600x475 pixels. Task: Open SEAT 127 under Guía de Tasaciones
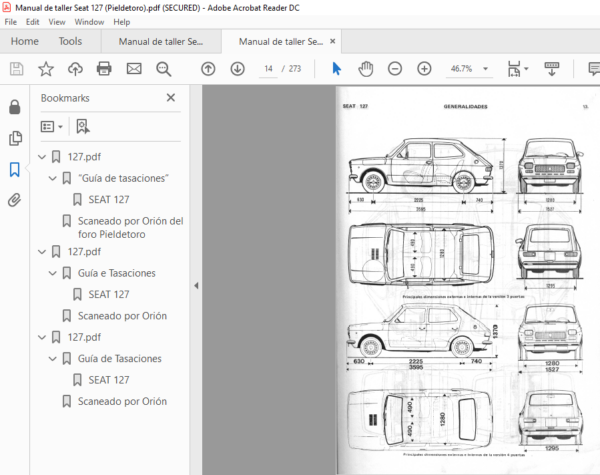click(109, 380)
